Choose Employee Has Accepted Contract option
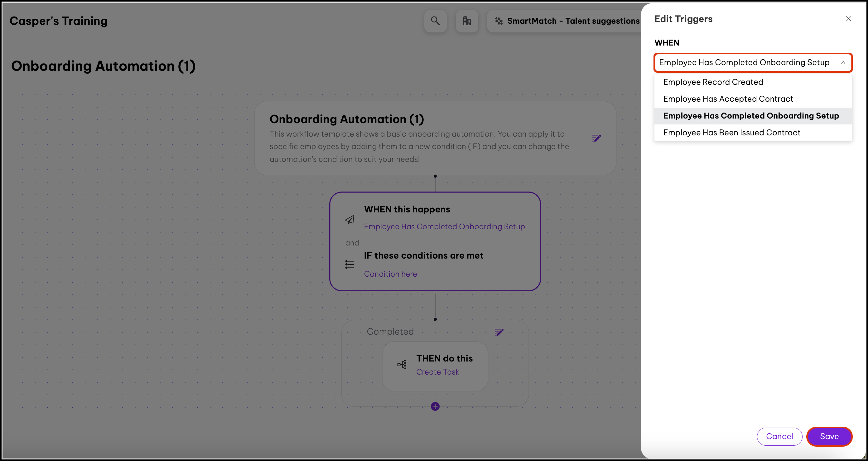The image size is (868, 461). 728,99
